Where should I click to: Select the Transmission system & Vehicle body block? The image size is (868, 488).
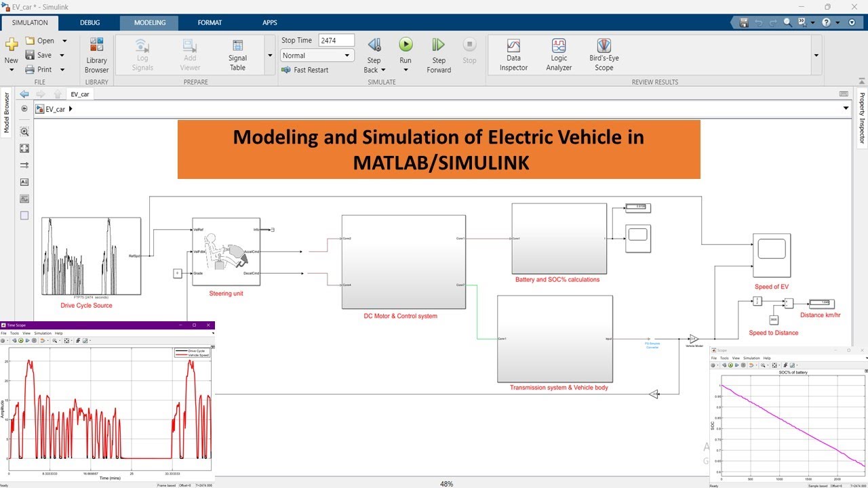pos(555,339)
